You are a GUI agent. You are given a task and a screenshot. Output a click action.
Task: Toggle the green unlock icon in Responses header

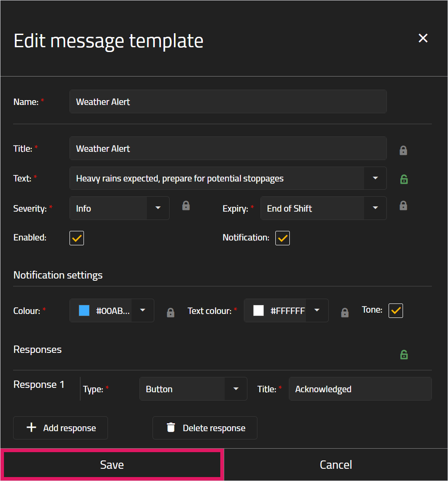click(x=404, y=355)
